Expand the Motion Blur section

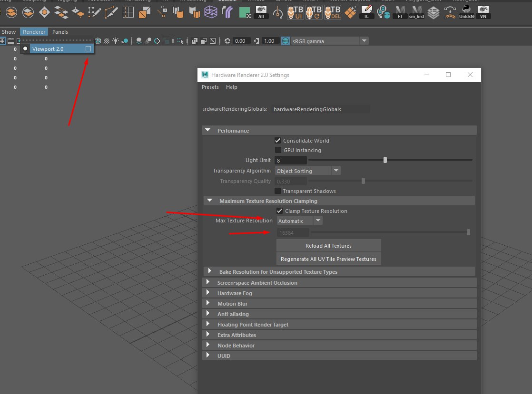[x=208, y=303]
